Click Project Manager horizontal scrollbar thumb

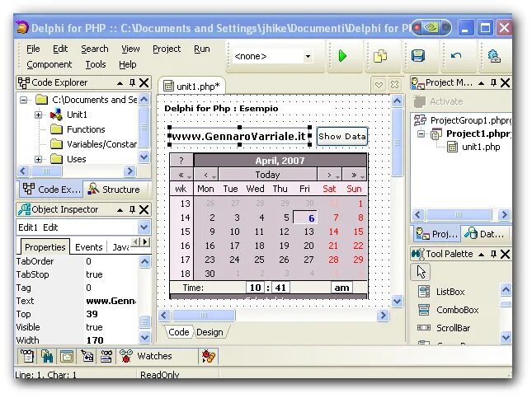pos(459,214)
